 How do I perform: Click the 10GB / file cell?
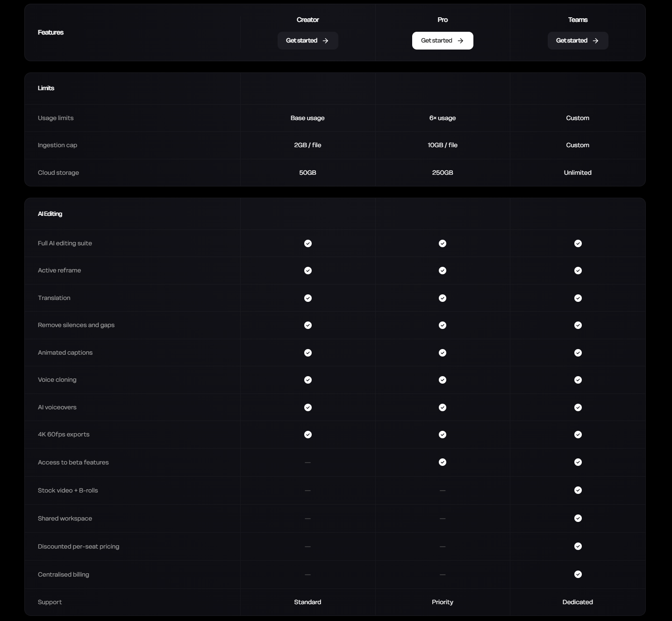coord(443,145)
